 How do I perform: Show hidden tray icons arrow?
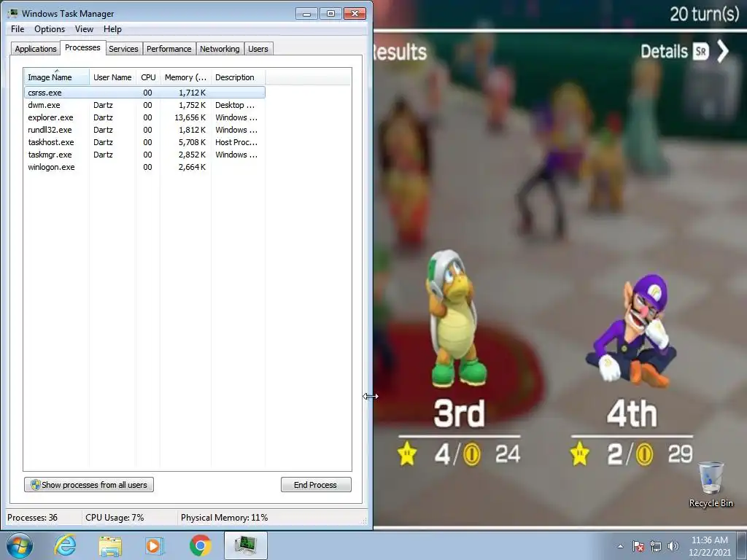click(620, 546)
